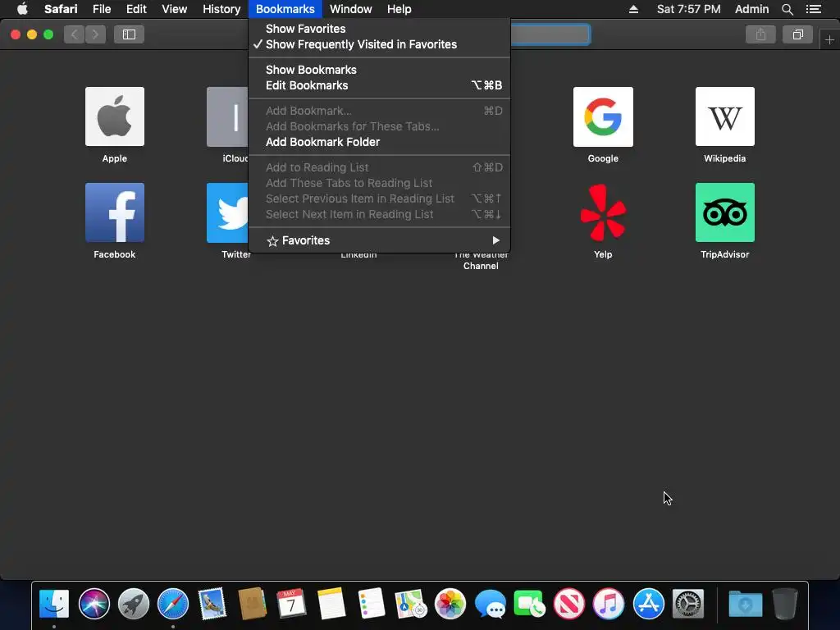Viewport: 840px width, 630px height.
Task: Open the Wikipedia favorite tile
Action: tap(725, 116)
